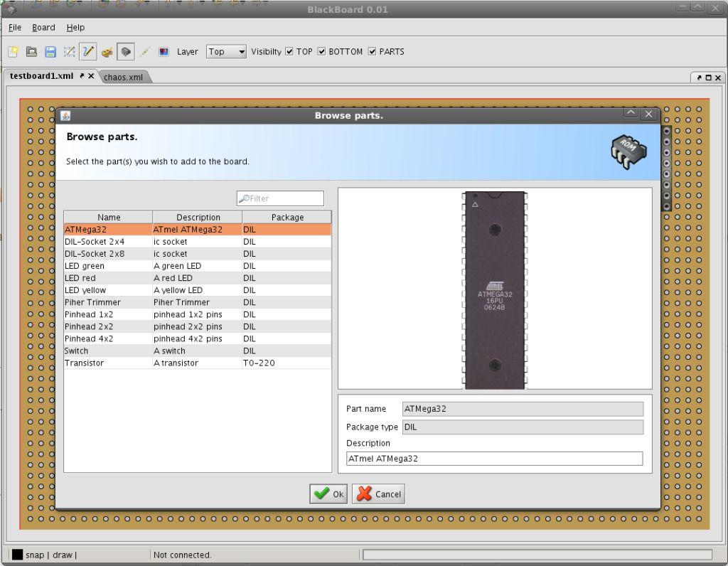Close the testboard1.xml tab
The height and width of the screenshot is (566, 728).
click(91, 75)
